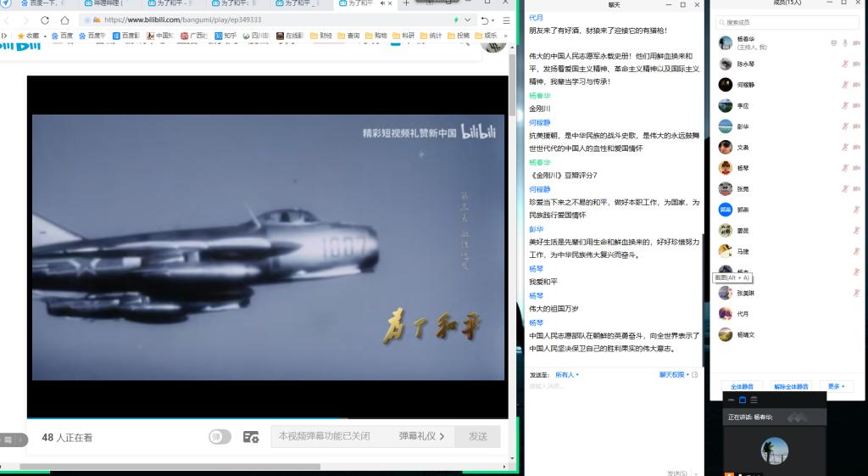Toggle 杨春华's camera icon
Screen dimensions: 868x476
[856, 43]
